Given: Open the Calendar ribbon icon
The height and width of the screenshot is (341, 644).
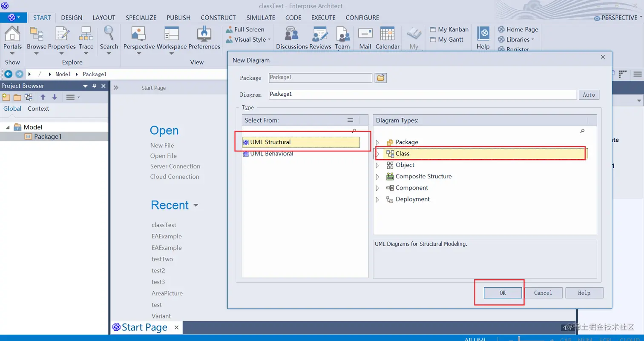Looking at the screenshot, I should [x=387, y=34].
